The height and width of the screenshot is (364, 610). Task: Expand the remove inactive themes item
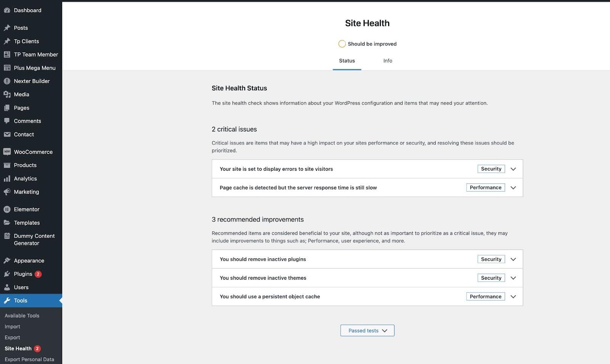(513, 278)
